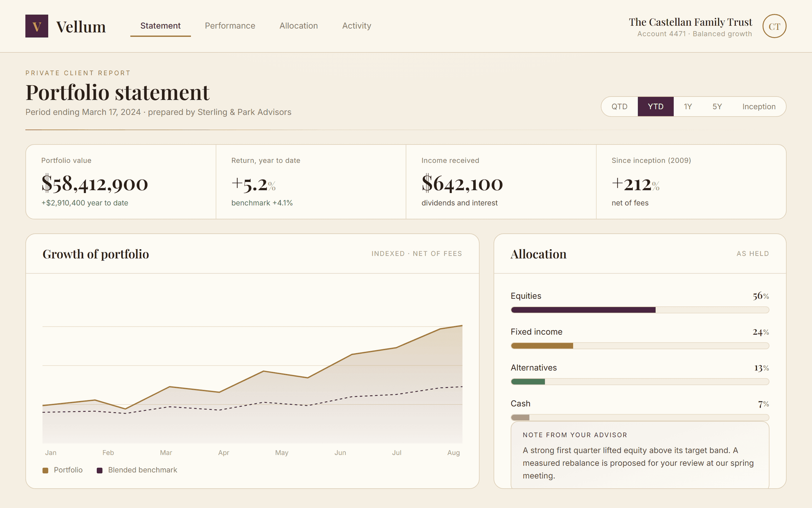Click the dividends and interest caption

[x=459, y=203]
